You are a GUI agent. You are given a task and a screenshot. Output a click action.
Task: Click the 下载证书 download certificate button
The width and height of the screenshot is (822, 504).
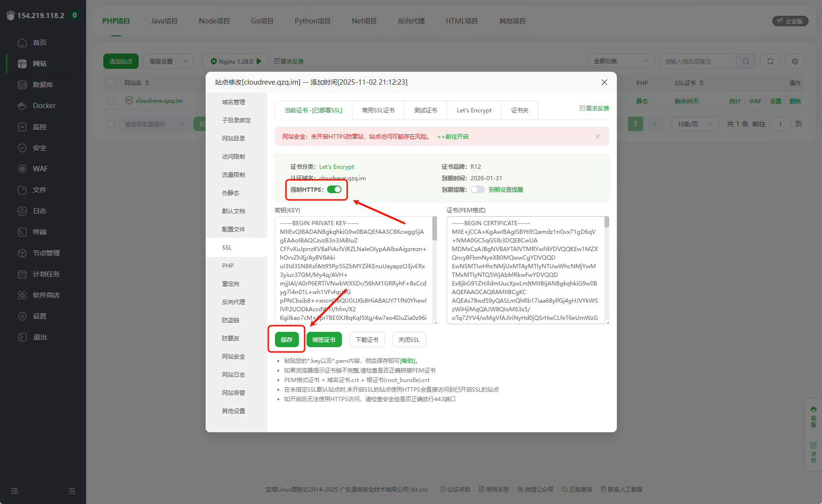[367, 340]
